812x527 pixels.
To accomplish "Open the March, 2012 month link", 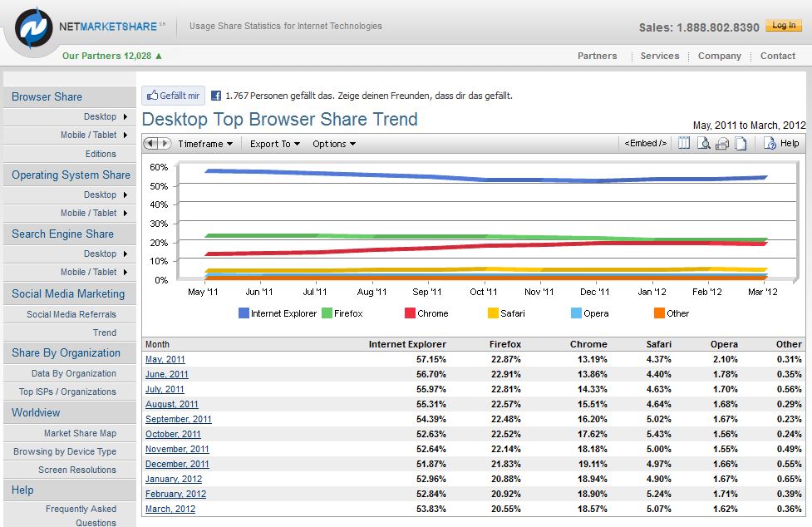I will (x=170, y=510).
